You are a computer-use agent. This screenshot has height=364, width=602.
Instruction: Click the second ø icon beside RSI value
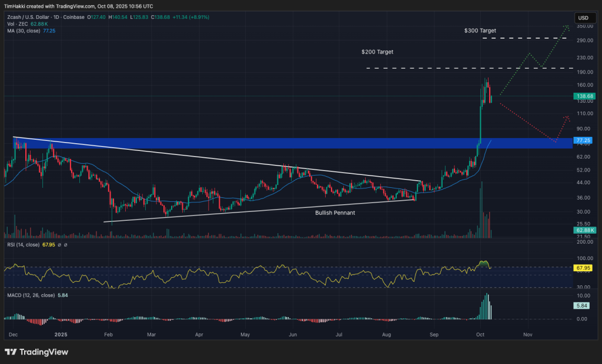pos(65,245)
